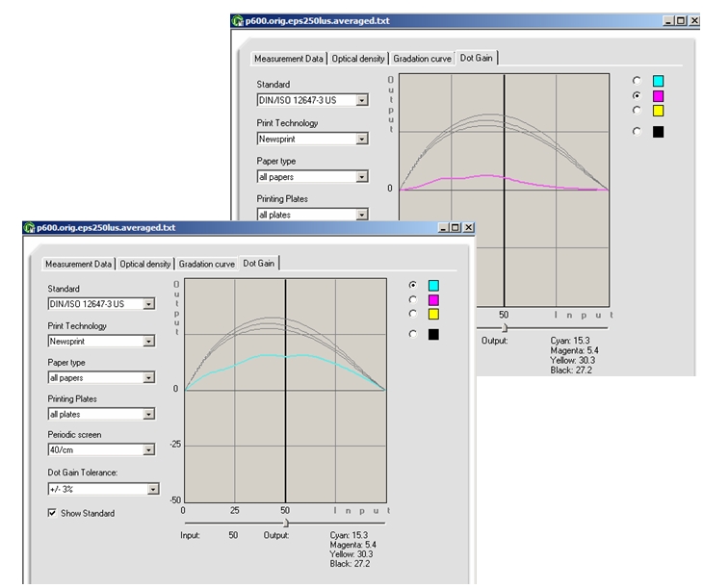Click the black color swatch in front window
This screenshot has height=588, width=703.
point(433,334)
